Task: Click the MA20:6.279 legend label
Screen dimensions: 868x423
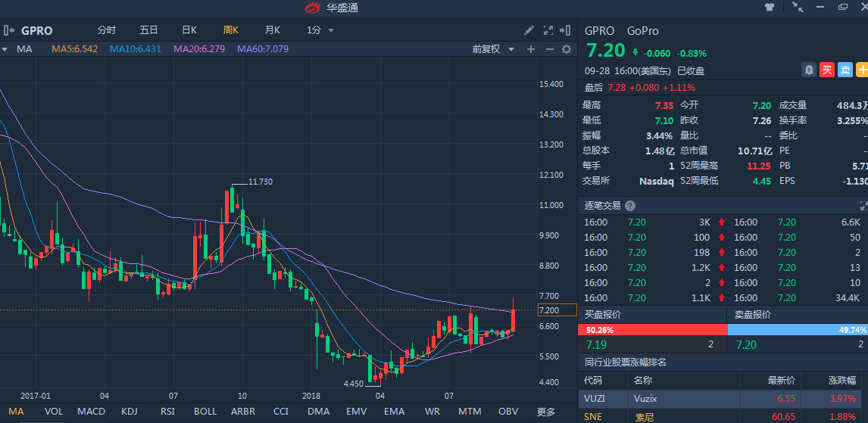Action: [x=199, y=49]
